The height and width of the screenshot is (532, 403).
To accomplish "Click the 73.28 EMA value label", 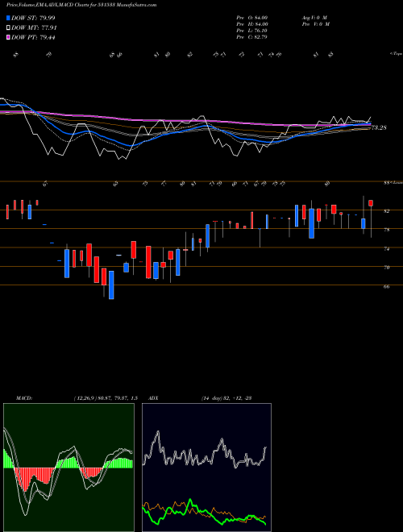I will point(380,128).
